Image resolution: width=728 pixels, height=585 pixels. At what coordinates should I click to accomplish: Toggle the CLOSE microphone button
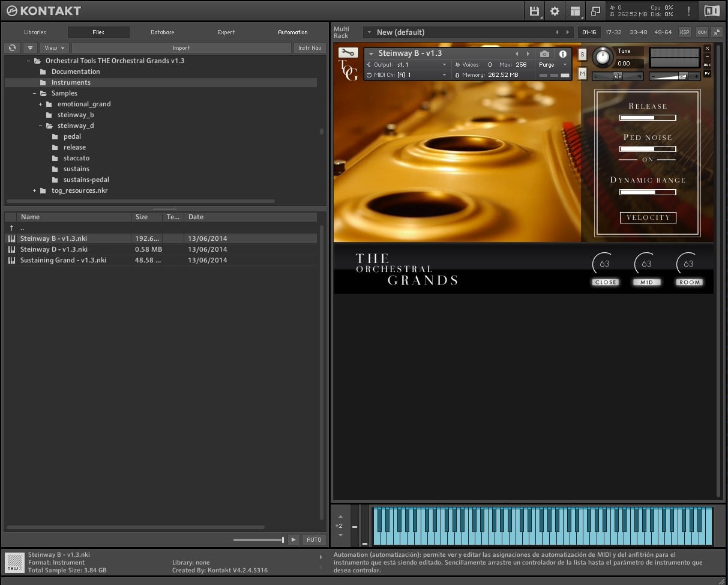click(605, 282)
